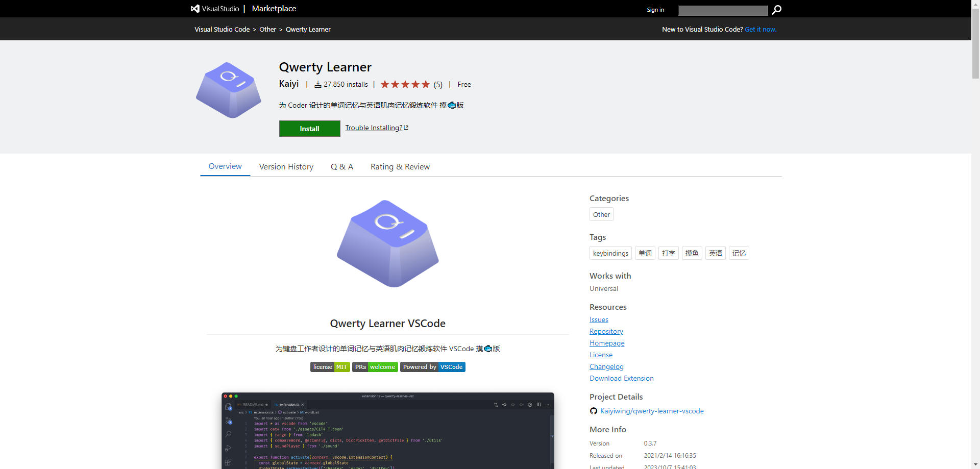This screenshot has width=980, height=469.
Task: Click the Other breadcrumb link
Action: pos(267,30)
